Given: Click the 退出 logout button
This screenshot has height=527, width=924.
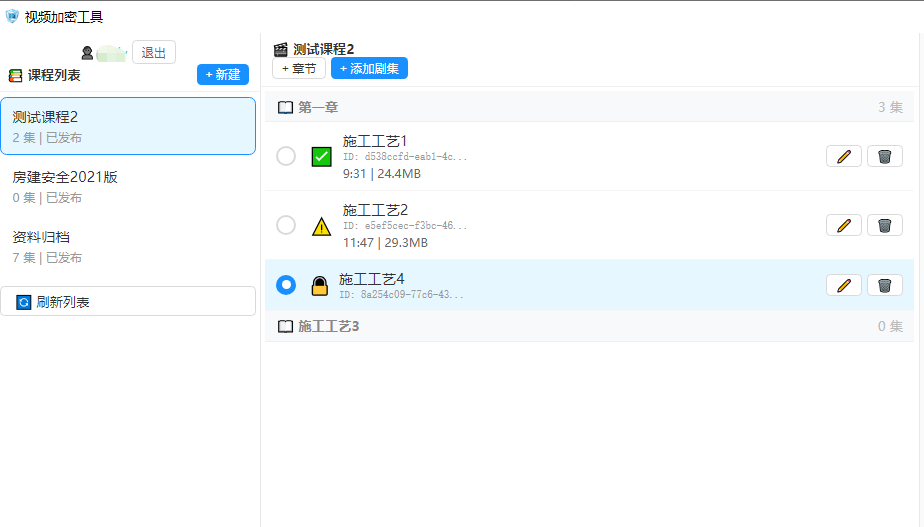Looking at the screenshot, I should (x=154, y=52).
